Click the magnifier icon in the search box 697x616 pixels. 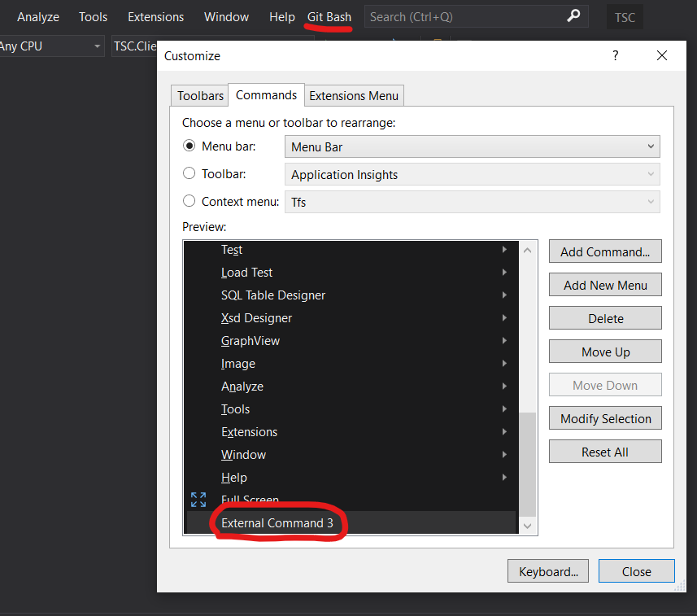coord(573,16)
